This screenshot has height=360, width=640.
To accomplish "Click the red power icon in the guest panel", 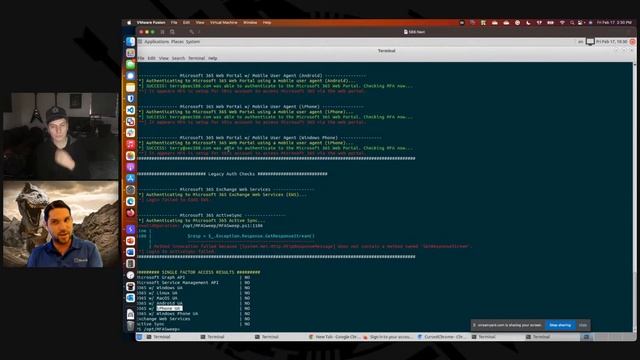I will [632, 42].
